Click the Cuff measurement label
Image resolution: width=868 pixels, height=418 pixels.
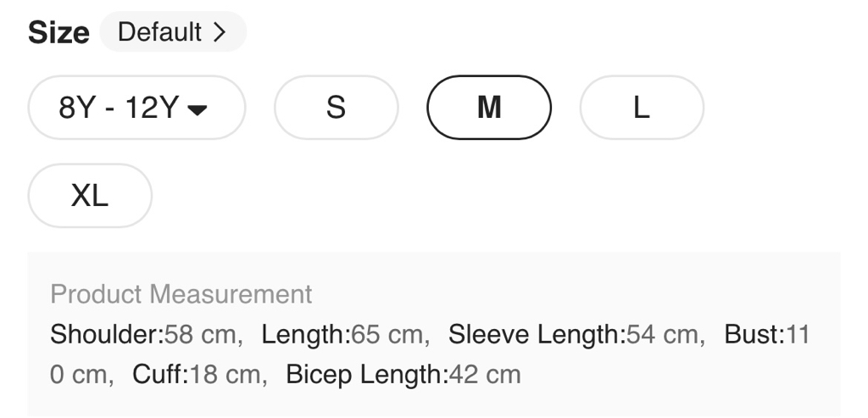pos(159,374)
